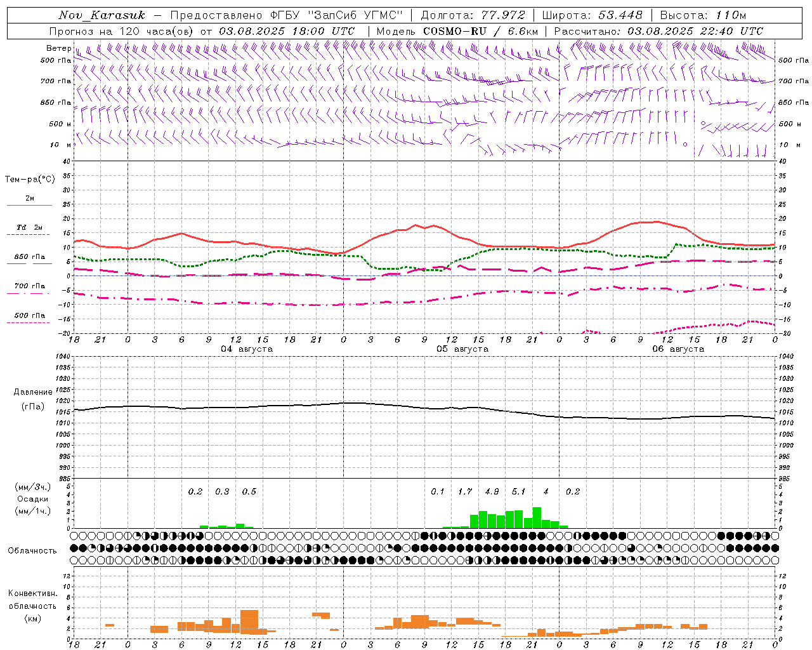Click the 0.5 precipitation amount value
Screen dimensions: 812x650
coord(249,491)
